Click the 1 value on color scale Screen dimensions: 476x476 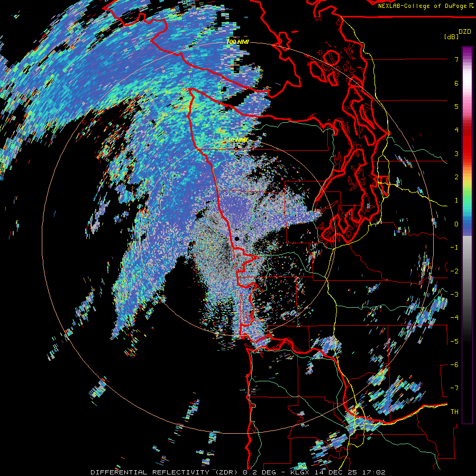[456, 200]
